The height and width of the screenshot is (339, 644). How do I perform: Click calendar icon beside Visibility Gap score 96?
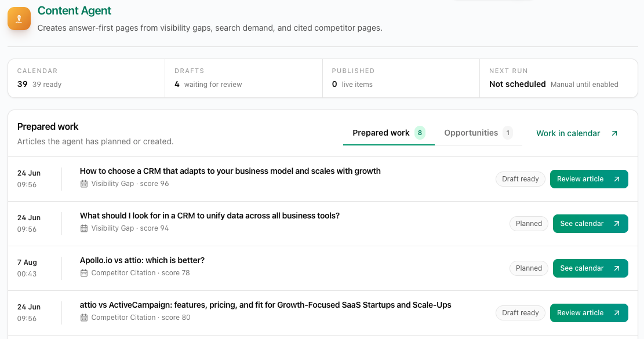click(84, 184)
